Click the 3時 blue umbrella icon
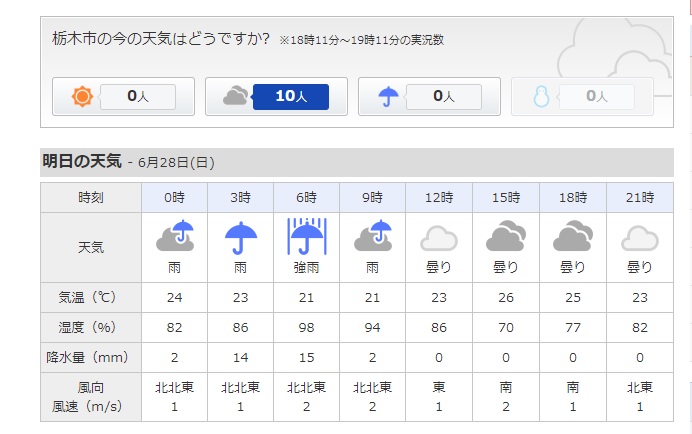Screen dimensions: 692x434 point(240,237)
